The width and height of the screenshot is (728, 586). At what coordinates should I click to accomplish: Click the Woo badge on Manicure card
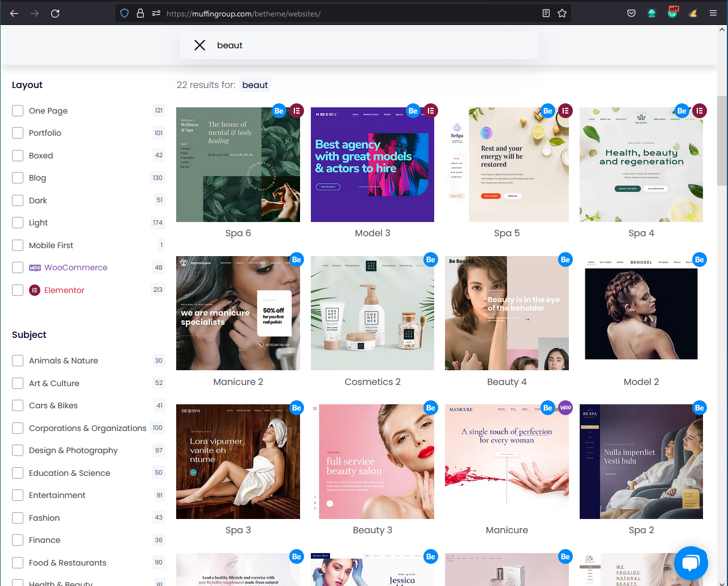pyautogui.click(x=565, y=408)
